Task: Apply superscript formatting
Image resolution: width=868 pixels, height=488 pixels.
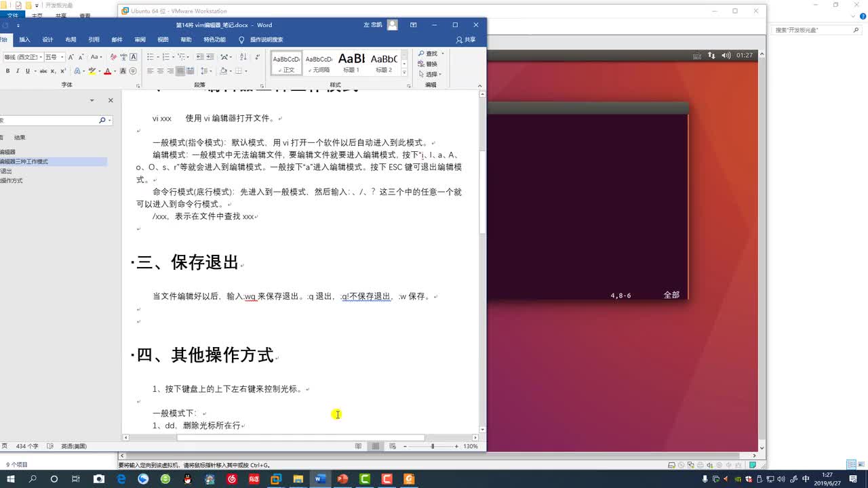Action: [x=63, y=71]
